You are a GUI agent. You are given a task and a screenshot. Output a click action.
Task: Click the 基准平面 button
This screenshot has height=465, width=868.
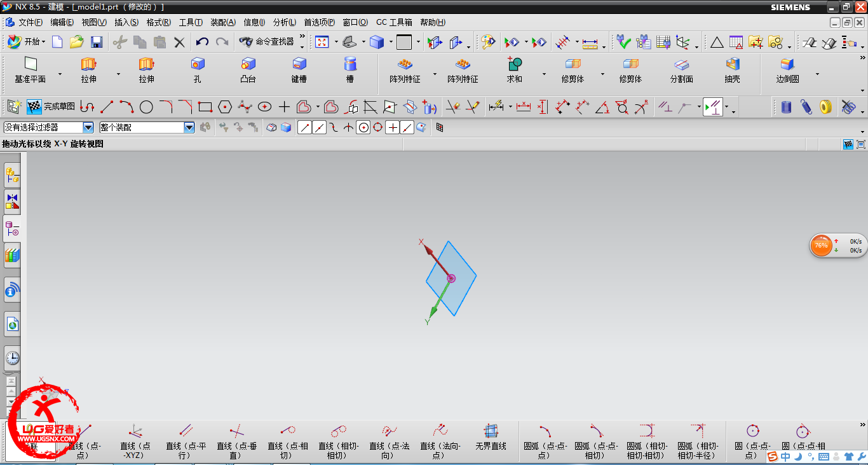click(31, 70)
